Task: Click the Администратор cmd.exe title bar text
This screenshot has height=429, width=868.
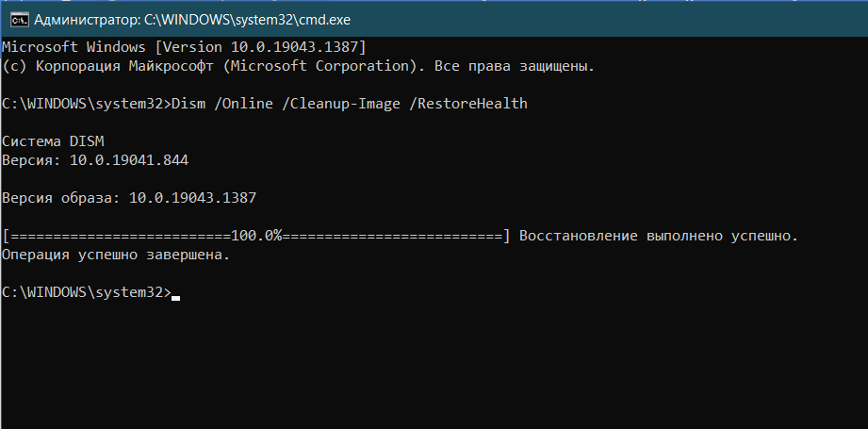Action: [x=192, y=21]
